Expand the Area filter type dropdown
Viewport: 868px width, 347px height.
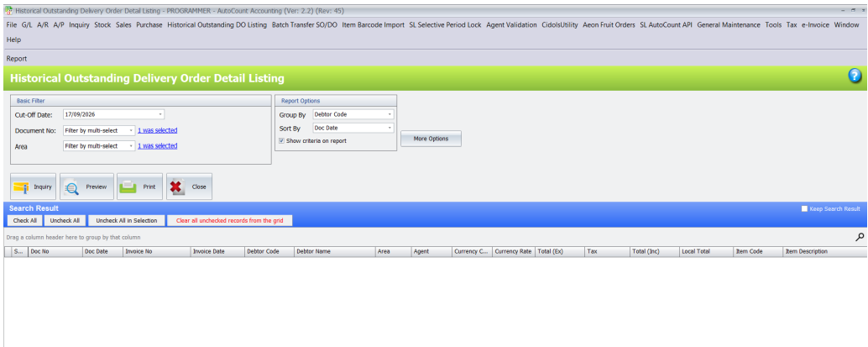pos(131,146)
